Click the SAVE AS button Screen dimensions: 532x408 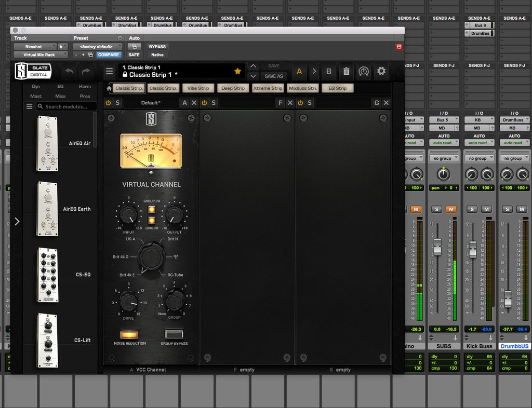coord(274,76)
